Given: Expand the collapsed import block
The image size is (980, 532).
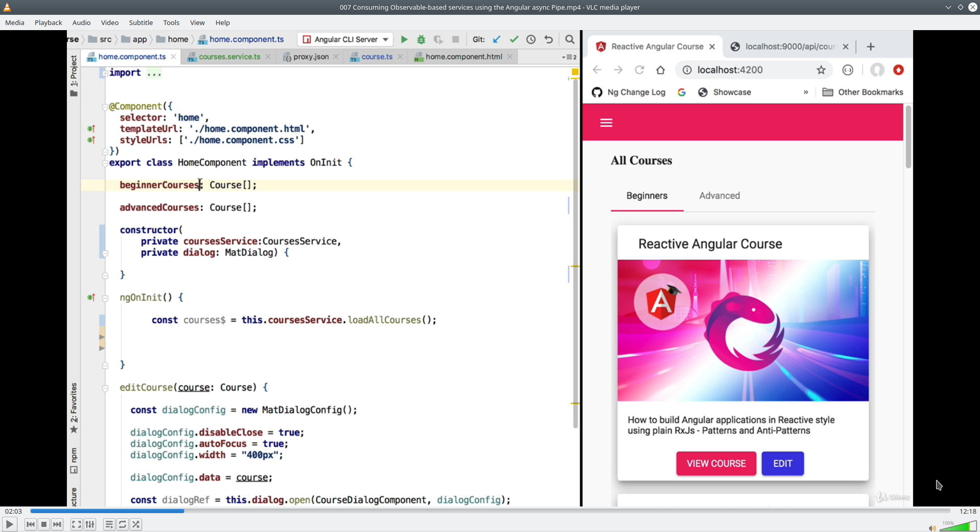Looking at the screenshot, I should (105, 73).
